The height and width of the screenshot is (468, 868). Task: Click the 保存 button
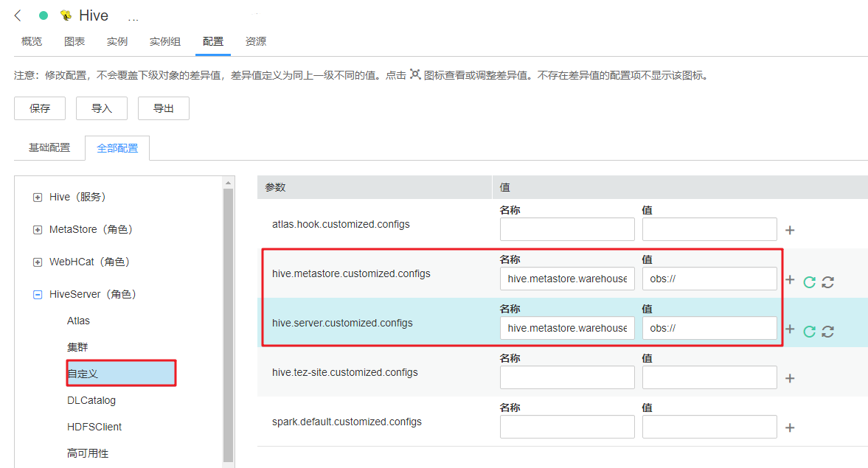(40, 108)
